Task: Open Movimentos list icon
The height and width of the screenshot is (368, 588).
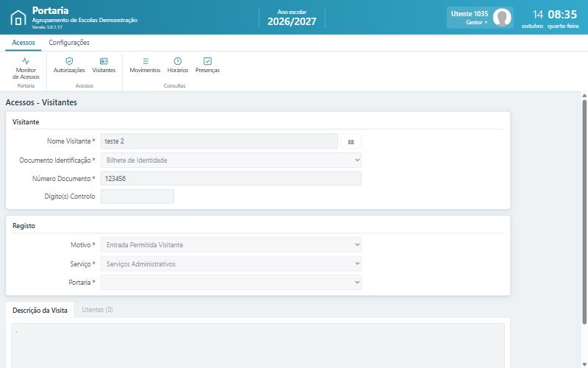Action: [146, 61]
